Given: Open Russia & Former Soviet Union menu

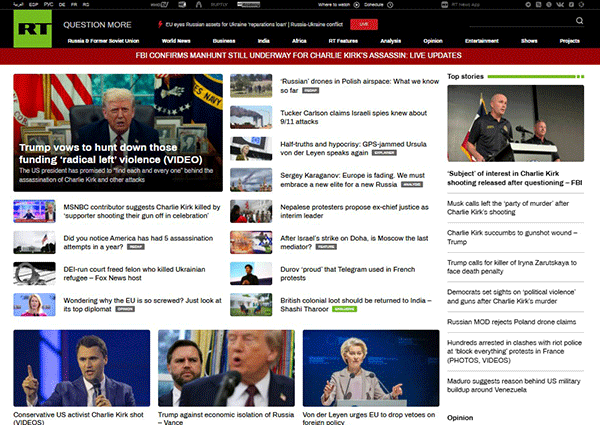Looking at the screenshot, I should pos(103,41).
